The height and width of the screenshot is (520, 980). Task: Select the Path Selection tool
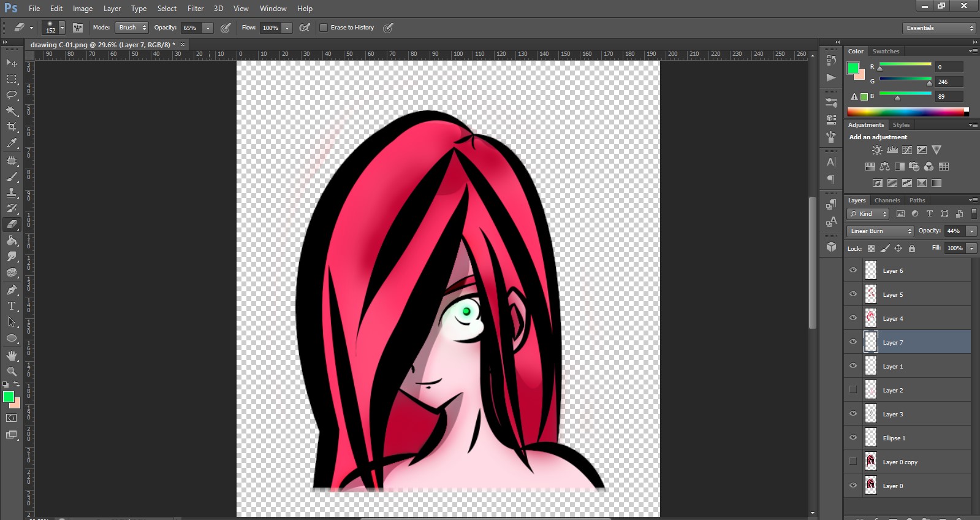tap(12, 322)
